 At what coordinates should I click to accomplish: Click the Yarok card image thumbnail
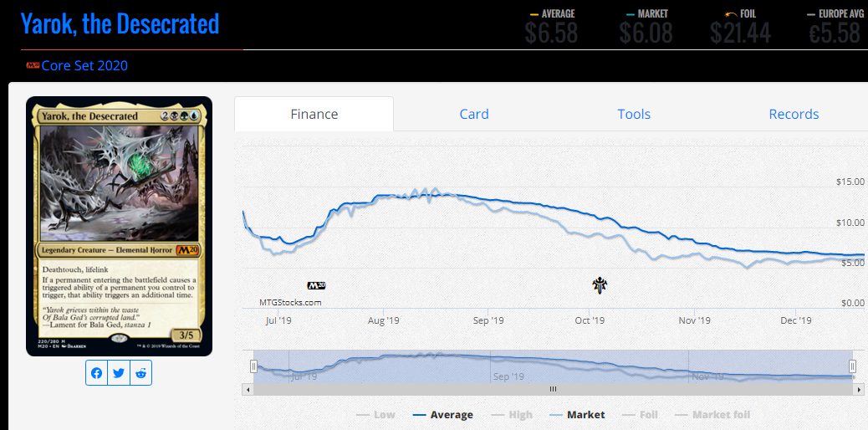click(x=119, y=226)
